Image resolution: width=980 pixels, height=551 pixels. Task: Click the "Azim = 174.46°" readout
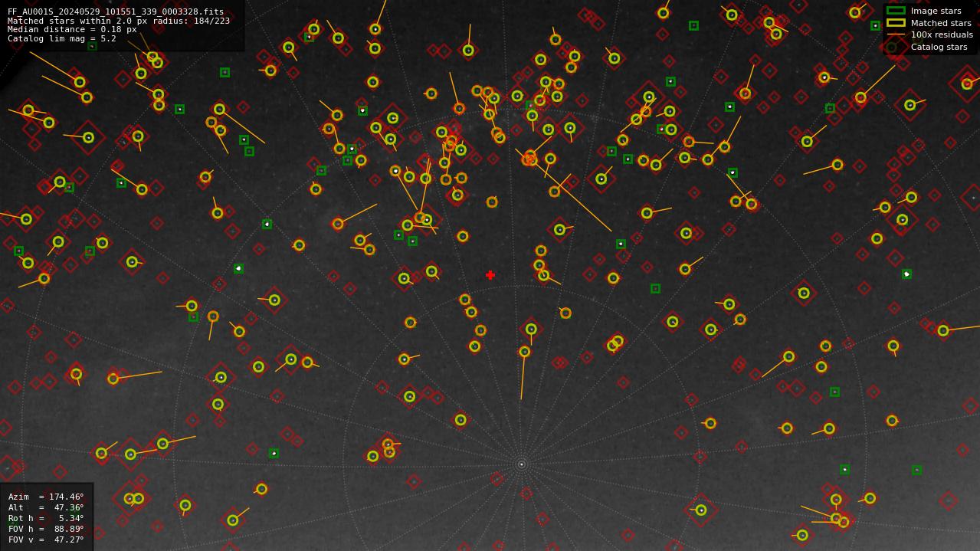tap(46, 497)
